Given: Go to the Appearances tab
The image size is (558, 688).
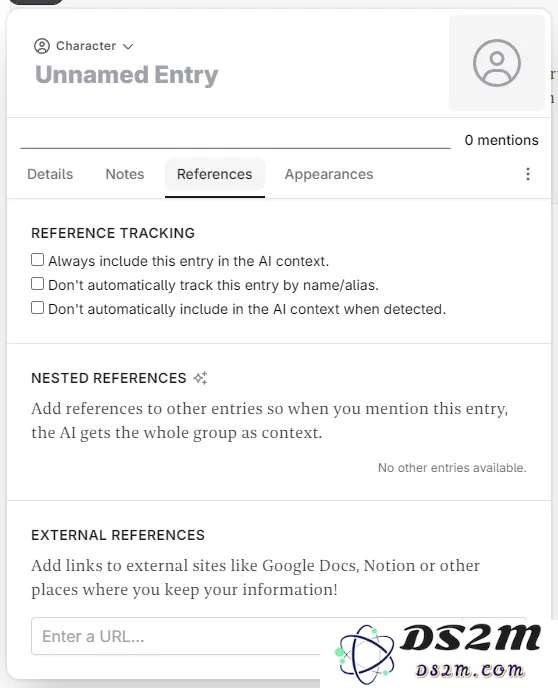Looking at the screenshot, I should (x=329, y=174).
